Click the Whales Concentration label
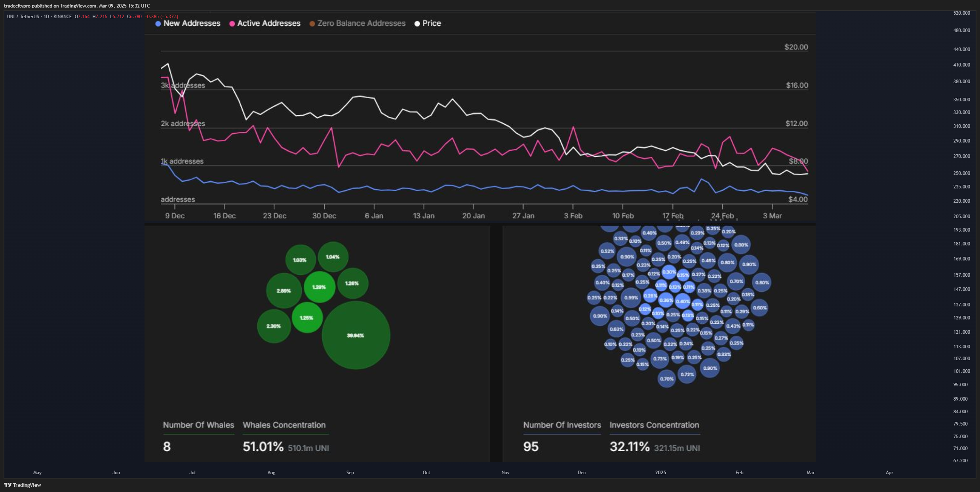 coord(284,425)
